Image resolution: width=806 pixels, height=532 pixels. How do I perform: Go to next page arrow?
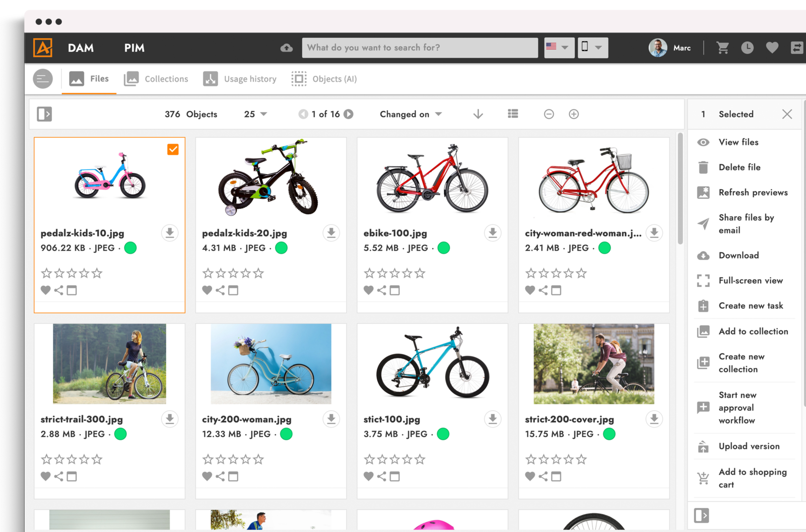click(x=349, y=114)
